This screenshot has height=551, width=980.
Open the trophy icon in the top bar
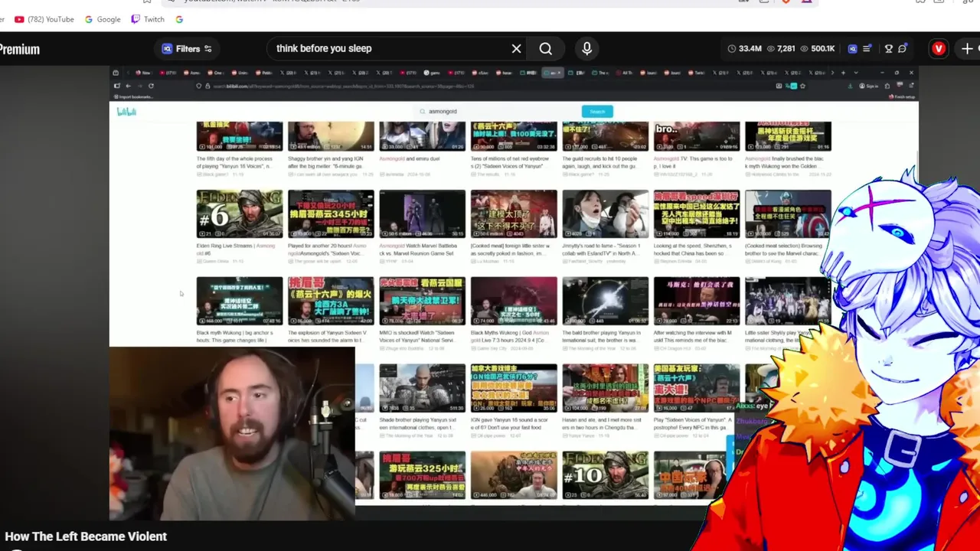pyautogui.click(x=889, y=49)
